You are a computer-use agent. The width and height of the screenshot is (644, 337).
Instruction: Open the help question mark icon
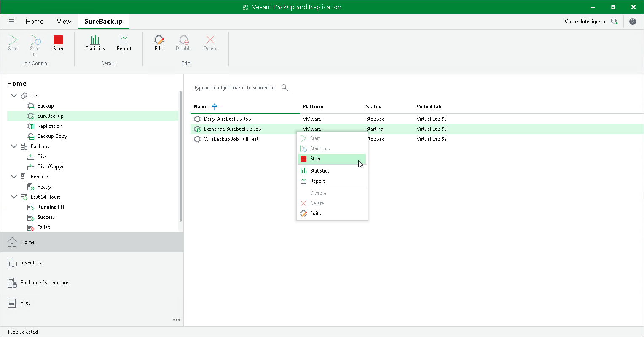pos(633,22)
